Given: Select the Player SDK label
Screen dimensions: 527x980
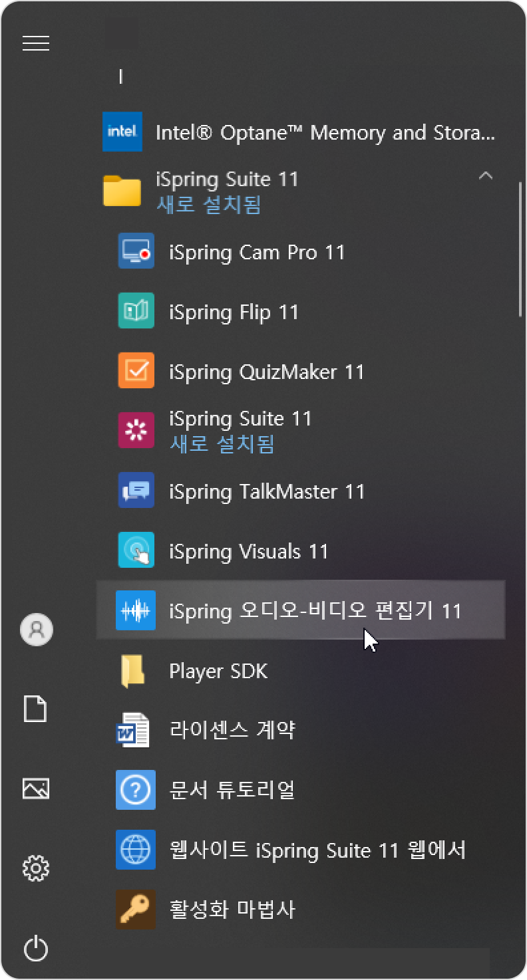Looking at the screenshot, I should (x=218, y=671).
